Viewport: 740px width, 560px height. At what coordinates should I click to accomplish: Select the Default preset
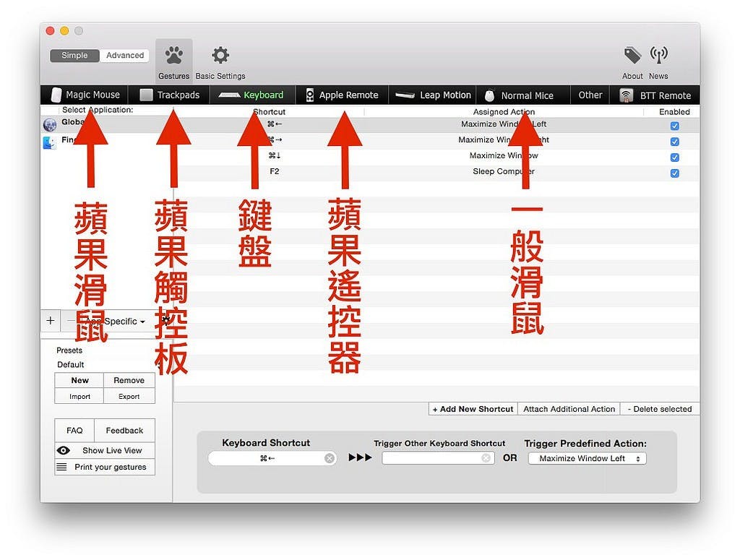[x=70, y=365]
